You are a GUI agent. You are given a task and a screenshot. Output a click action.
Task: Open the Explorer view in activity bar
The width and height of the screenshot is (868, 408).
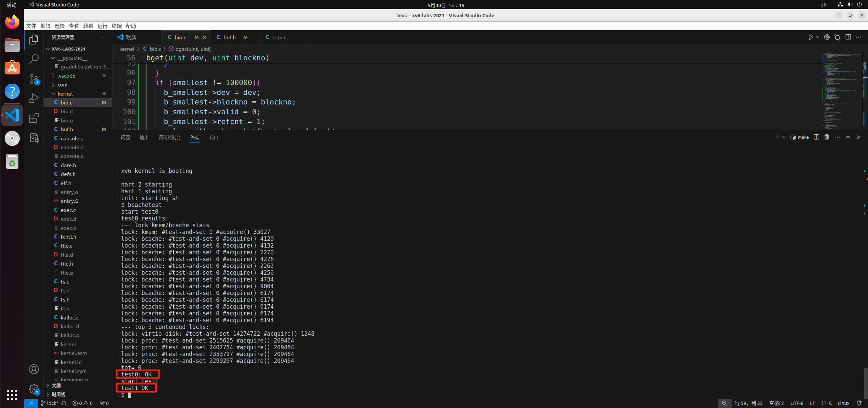tap(34, 39)
